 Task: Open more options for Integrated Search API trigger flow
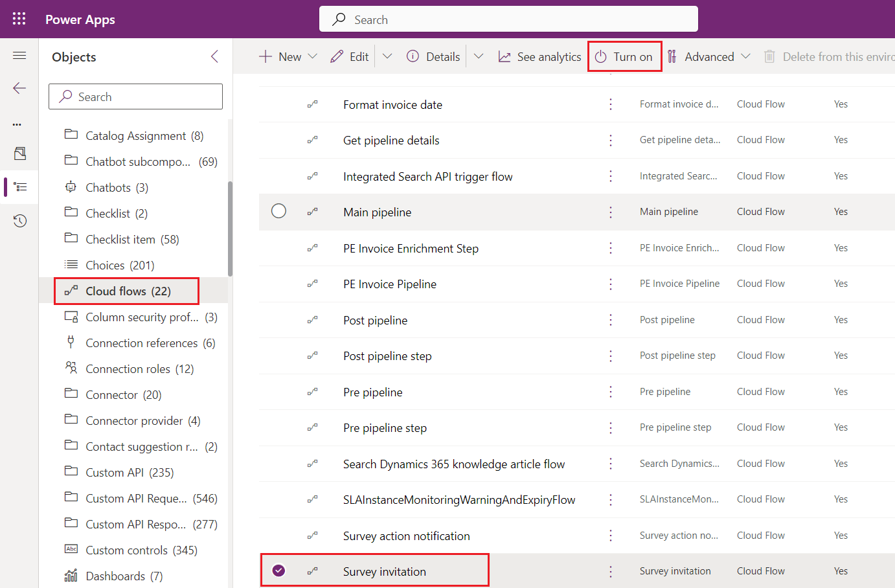click(611, 176)
